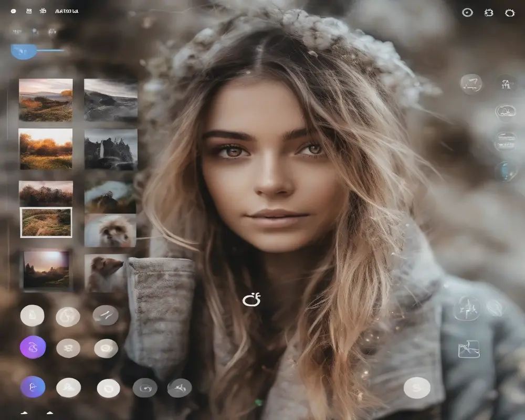Click the swirl icon before the app title

pyautogui.click(x=43, y=11)
